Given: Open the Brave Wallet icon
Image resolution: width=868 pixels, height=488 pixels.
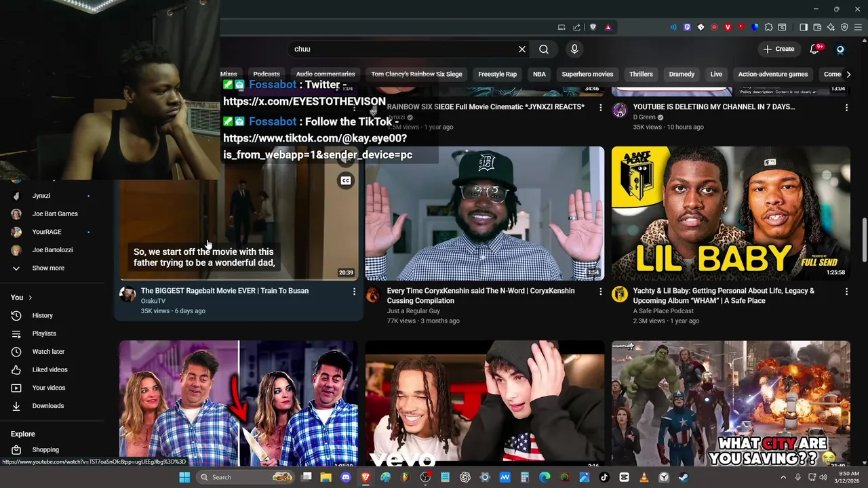Looking at the screenshot, I should click(817, 27).
